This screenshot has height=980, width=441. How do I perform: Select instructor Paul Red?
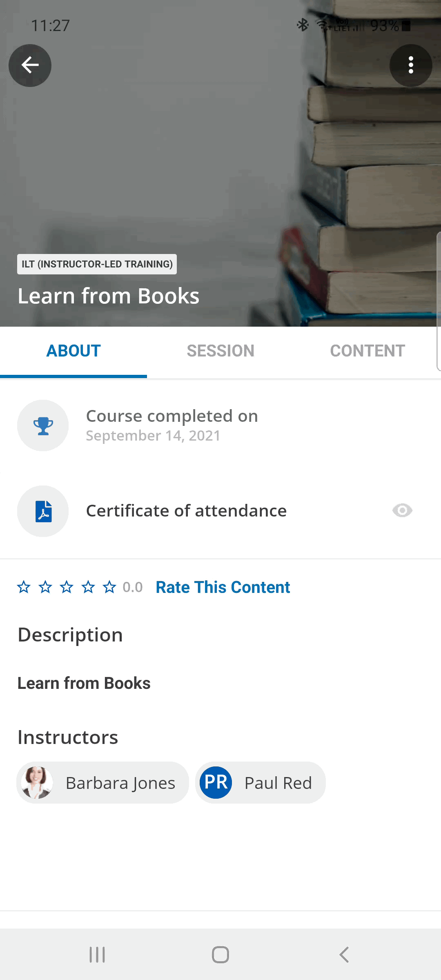(260, 782)
